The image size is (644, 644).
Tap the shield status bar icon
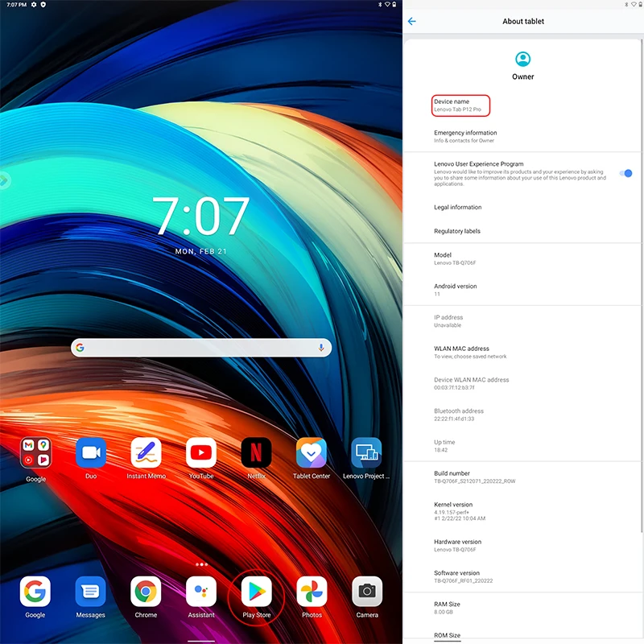[x=43, y=5]
